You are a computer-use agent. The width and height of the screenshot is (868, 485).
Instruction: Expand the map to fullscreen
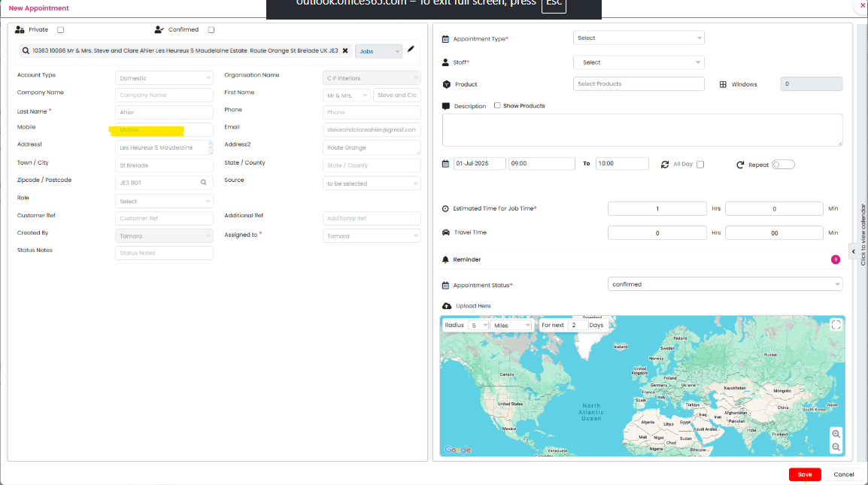click(x=836, y=325)
